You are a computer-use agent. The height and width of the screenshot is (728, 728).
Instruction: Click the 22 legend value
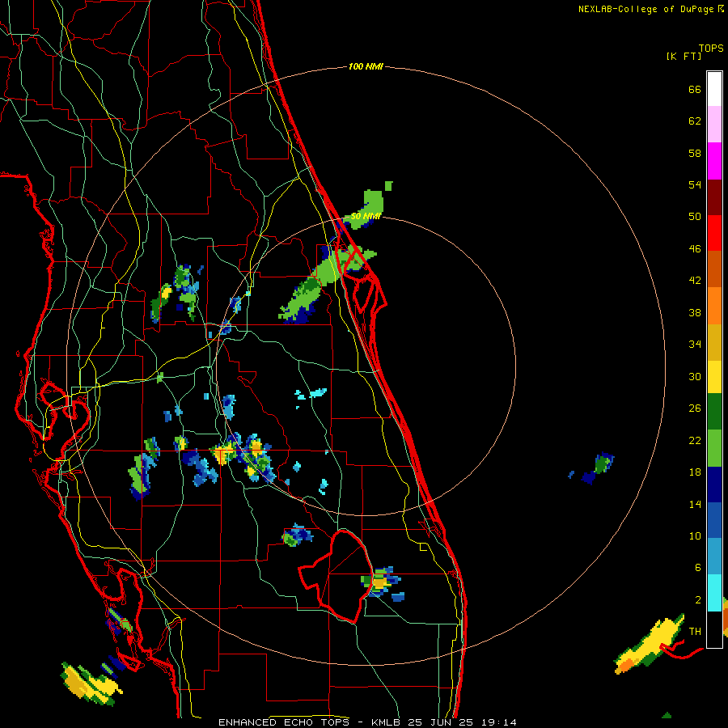coord(695,440)
